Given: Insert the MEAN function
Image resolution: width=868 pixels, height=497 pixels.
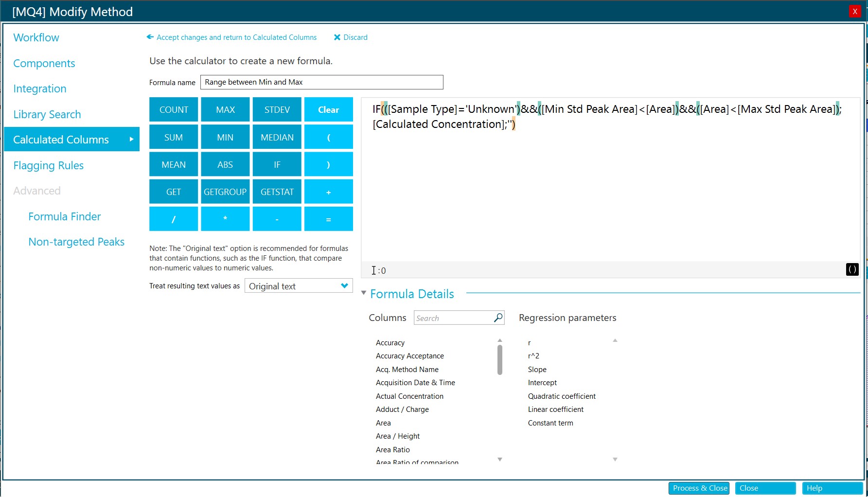Looking at the screenshot, I should [174, 164].
